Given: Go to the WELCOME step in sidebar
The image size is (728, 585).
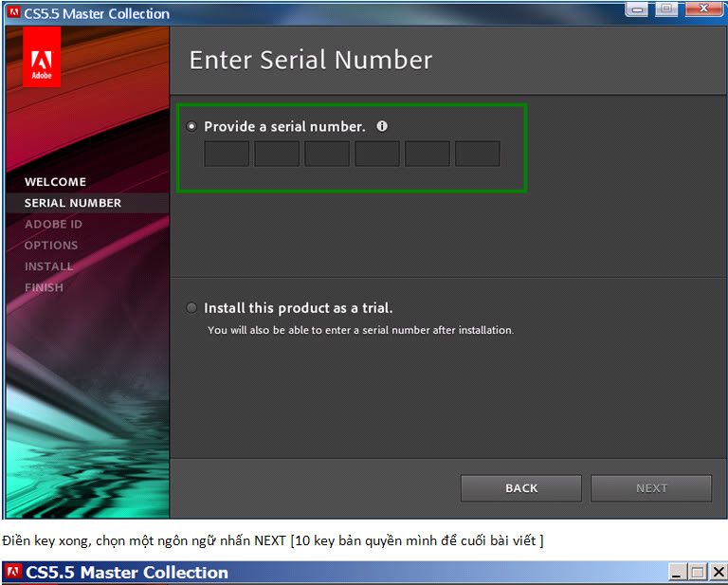Looking at the screenshot, I should pyautogui.click(x=55, y=181).
